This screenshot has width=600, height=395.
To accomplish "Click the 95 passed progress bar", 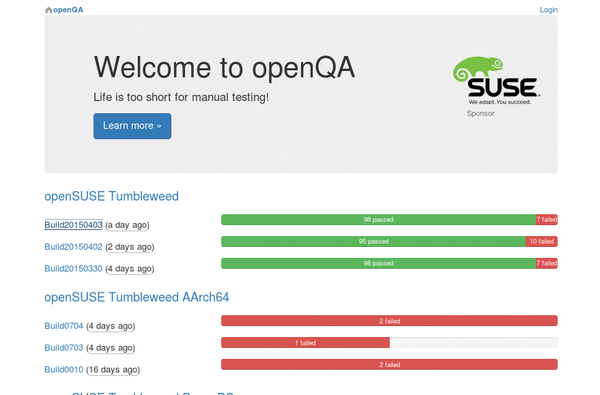I will point(373,242).
